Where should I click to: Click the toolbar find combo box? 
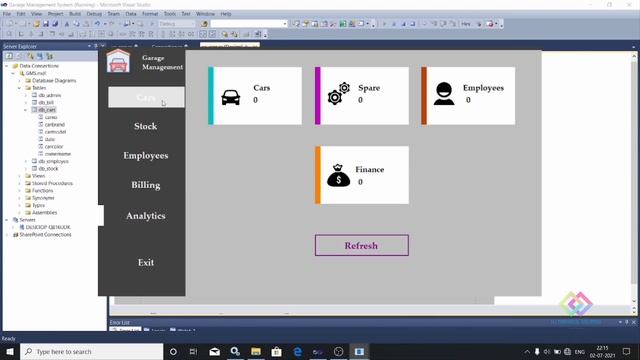point(249,24)
